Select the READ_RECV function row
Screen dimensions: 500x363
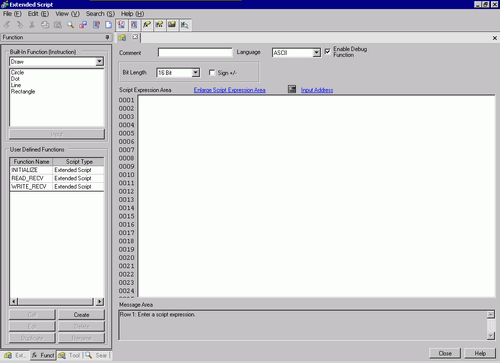(x=57, y=178)
